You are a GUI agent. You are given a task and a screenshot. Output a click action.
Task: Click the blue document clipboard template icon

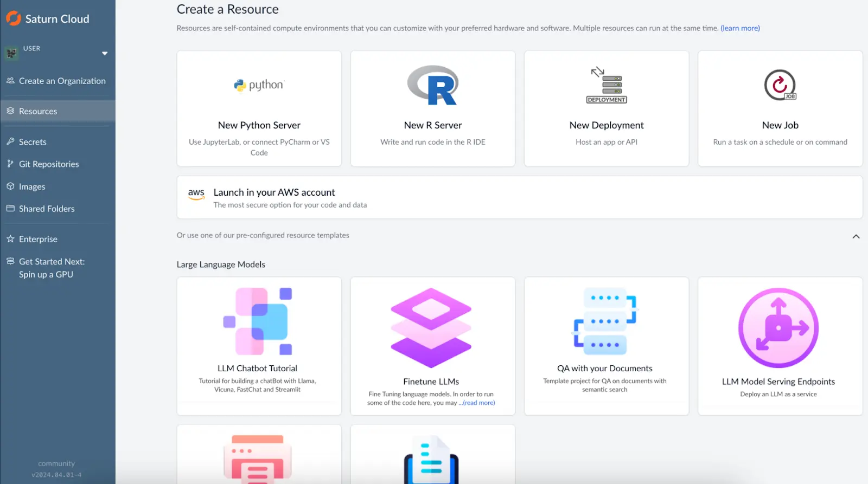click(x=431, y=459)
